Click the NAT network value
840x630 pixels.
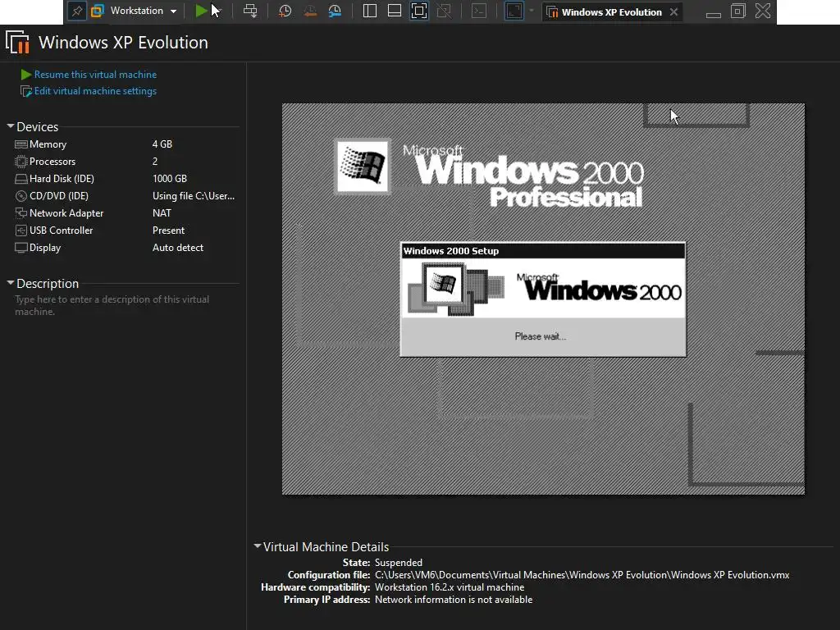click(x=162, y=213)
